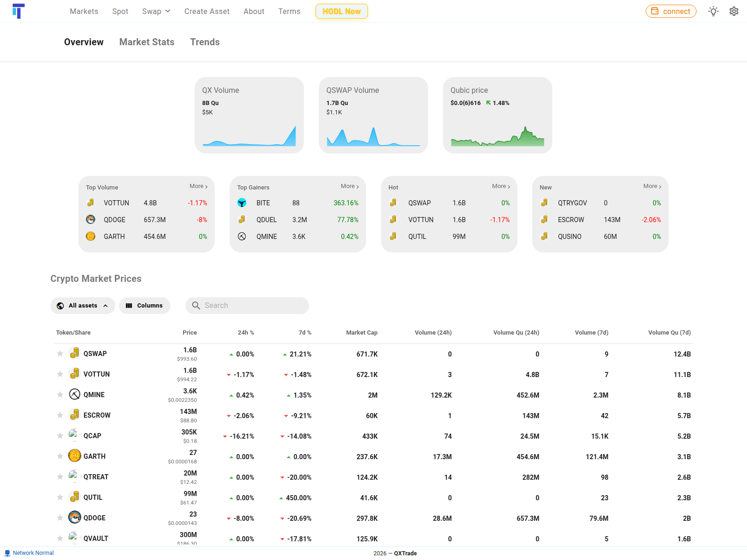The height and width of the screenshot is (560, 747).
Task: Click search magnifier icon
Action: (x=196, y=305)
